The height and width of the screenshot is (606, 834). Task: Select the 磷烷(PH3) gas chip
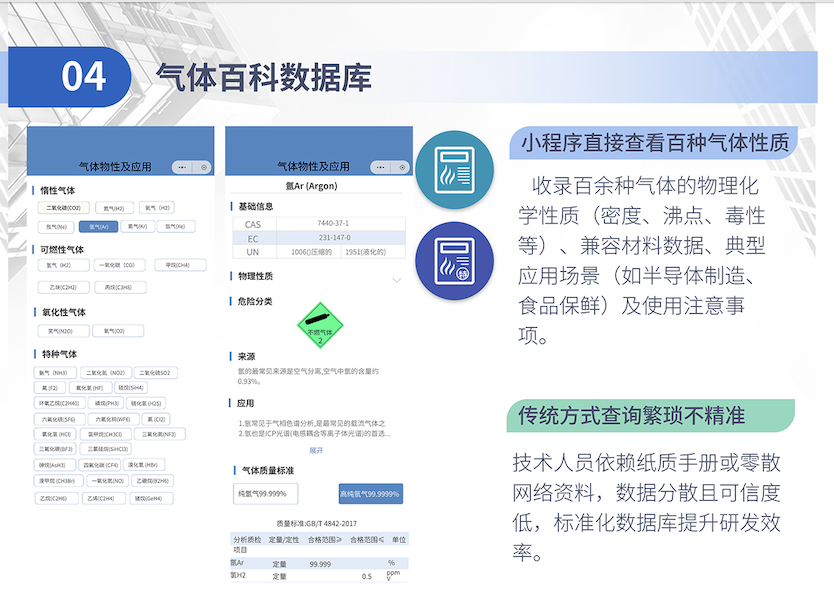pyautogui.click(x=106, y=403)
